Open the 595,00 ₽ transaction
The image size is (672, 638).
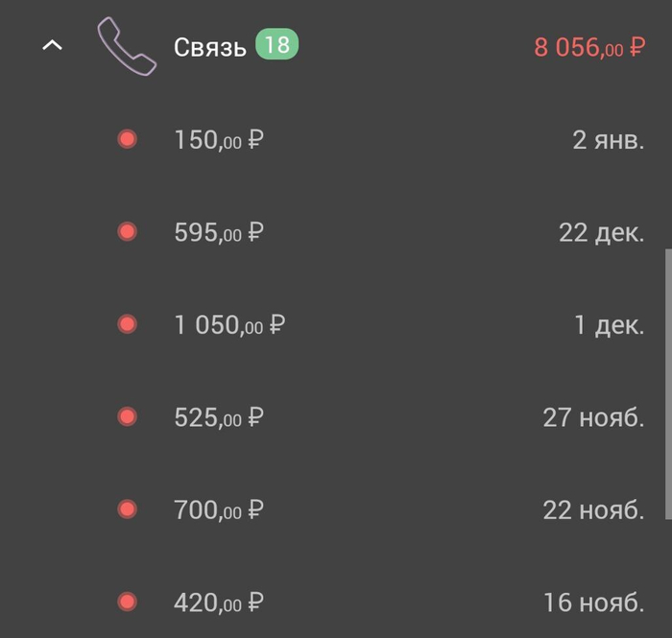[x=219, y=232]
